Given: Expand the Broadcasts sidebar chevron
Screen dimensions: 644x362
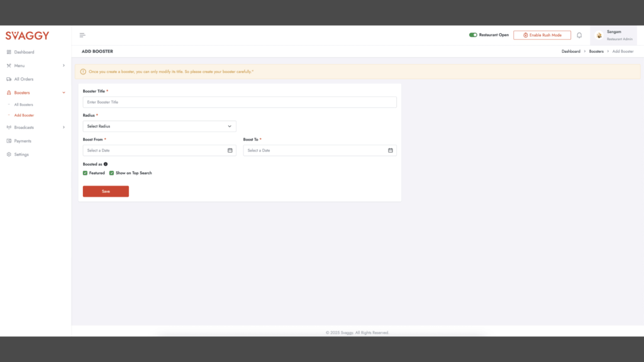Looking at the screenshot, I should coord(64,127).
